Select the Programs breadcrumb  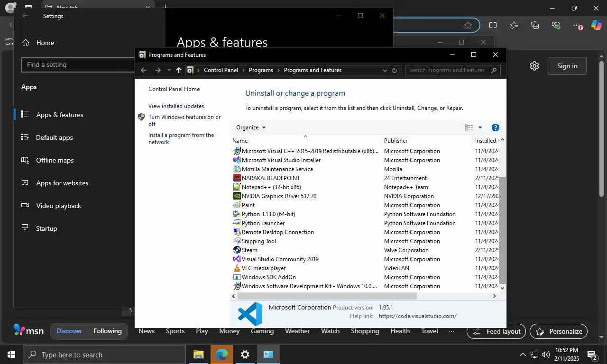[x=261, y=70]
